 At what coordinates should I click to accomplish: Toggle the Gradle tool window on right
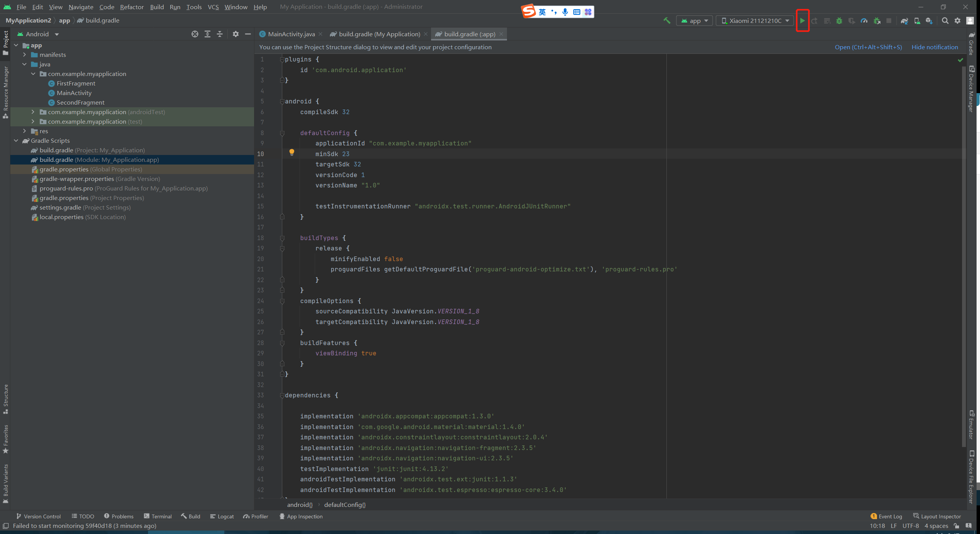tap(971, 43)
